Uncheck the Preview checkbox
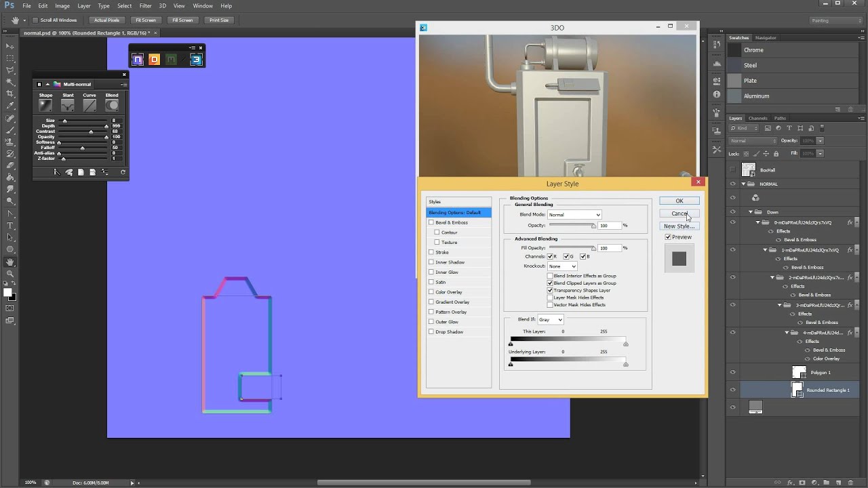 pyautogui.click(x=668, y=237)
